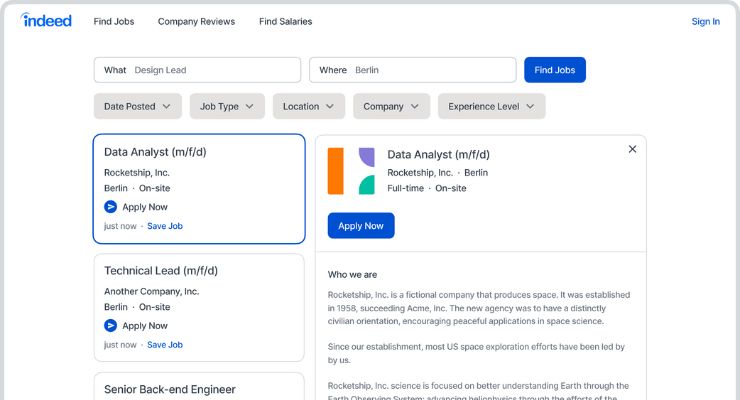This screenshot has height=400, width=740.
Task: Open the Company filter dropdown
Action: click(391, 106)
